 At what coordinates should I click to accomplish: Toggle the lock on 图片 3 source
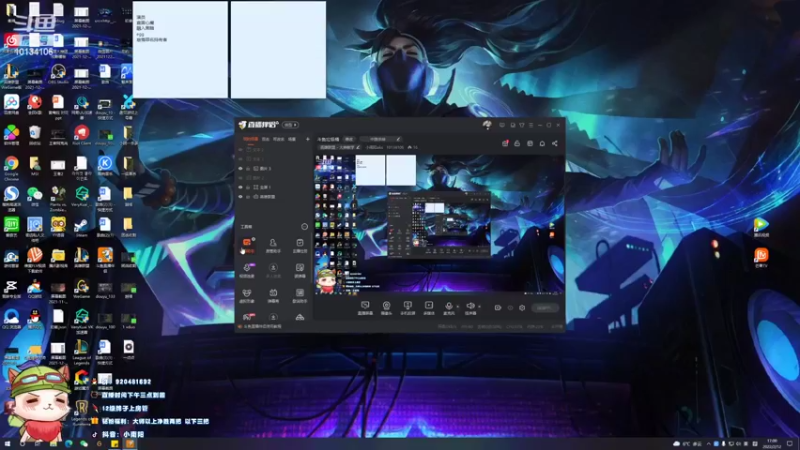(248, 168)
